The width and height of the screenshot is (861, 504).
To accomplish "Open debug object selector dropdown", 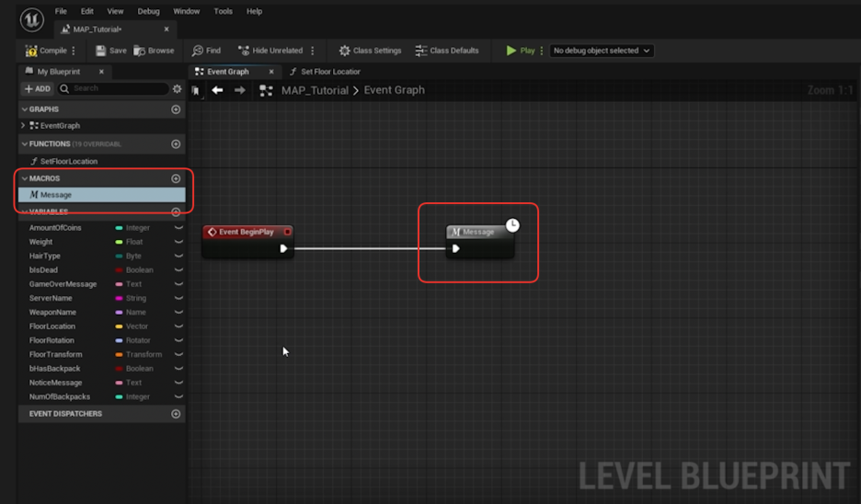I will click(x=602, y=51).
